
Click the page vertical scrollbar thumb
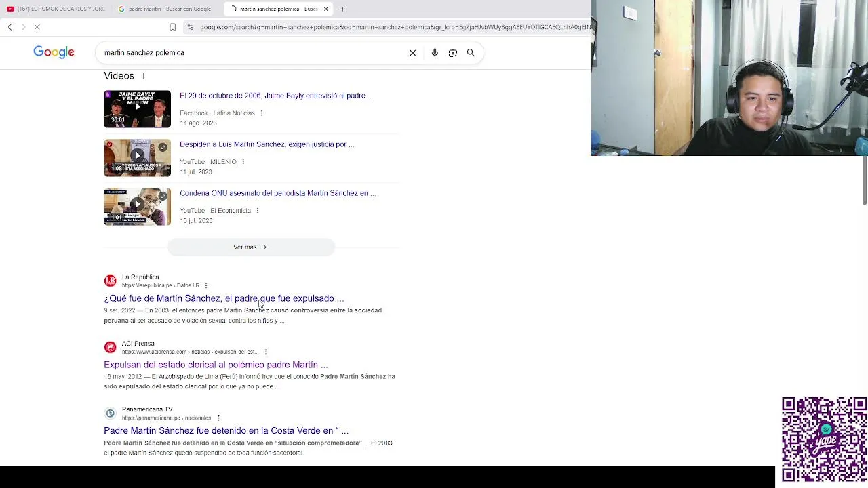click(864, 180)
